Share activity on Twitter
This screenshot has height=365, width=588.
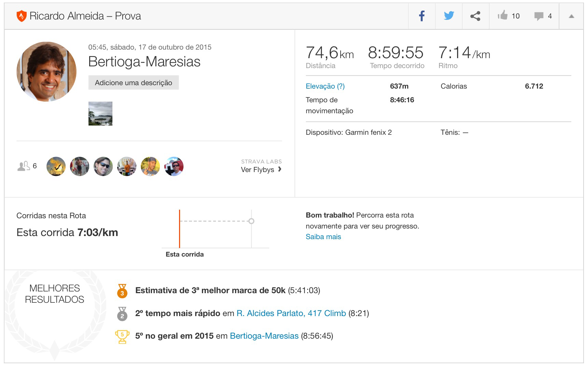click(449, 16)
